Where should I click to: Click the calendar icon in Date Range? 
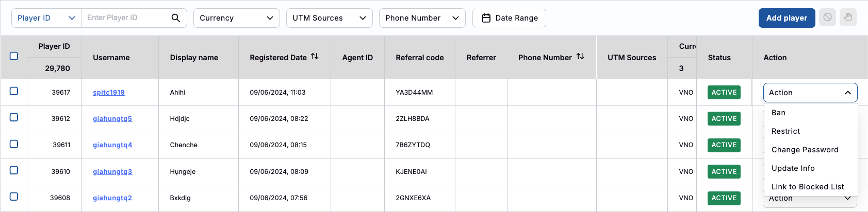[x=486, y=18]
